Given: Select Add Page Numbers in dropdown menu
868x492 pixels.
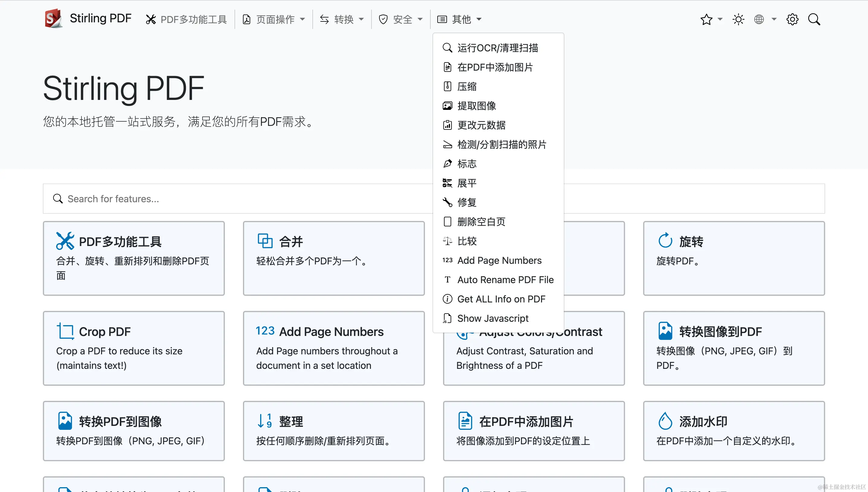Looking at the screenshot, I should [x=498, y=260].
